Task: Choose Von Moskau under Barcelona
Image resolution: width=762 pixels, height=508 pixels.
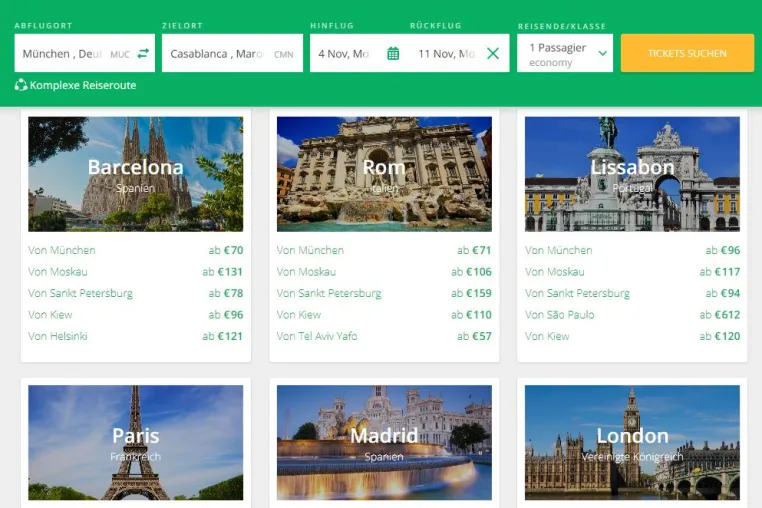Action: point(58,272)
